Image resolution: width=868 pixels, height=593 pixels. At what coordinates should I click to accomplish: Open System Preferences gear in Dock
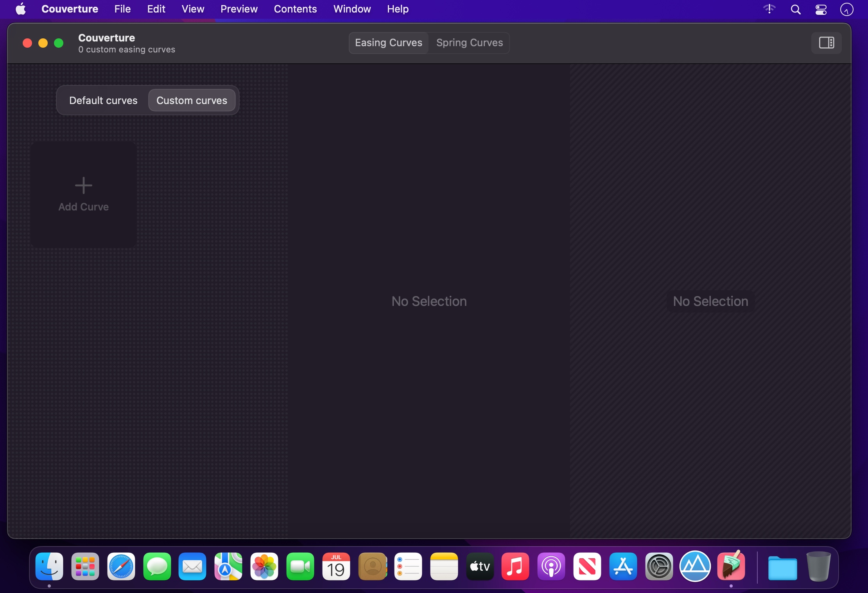659,566
